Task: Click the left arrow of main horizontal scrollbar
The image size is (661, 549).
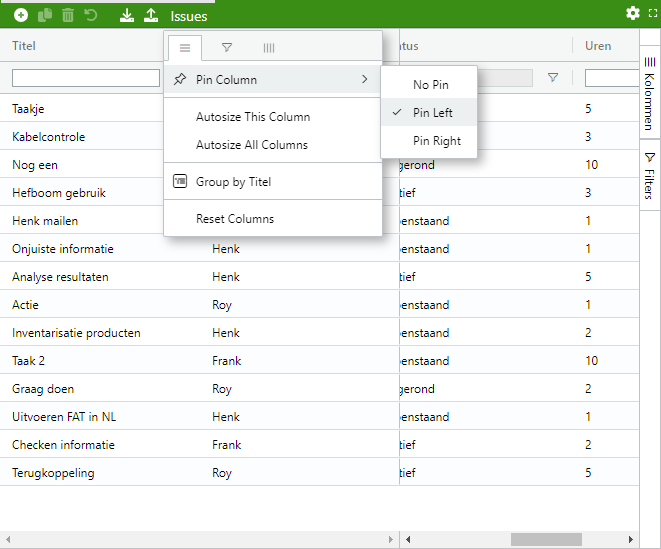Action: point(408,539)
